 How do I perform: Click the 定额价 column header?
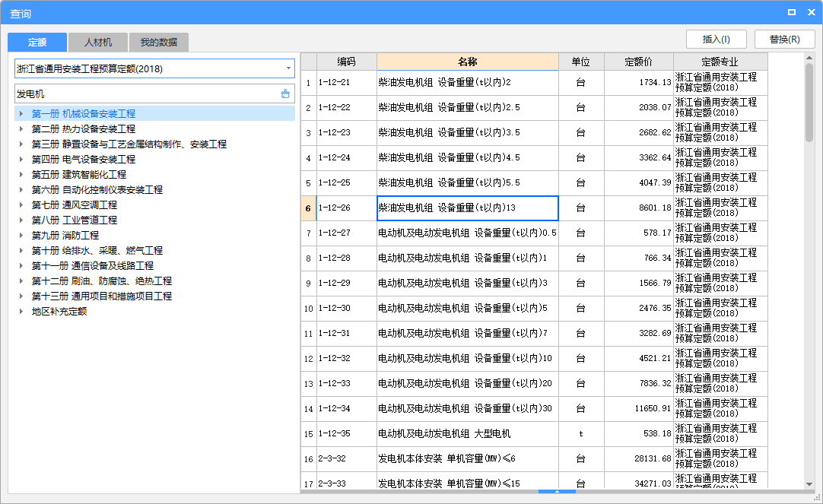tap(639, 62)
